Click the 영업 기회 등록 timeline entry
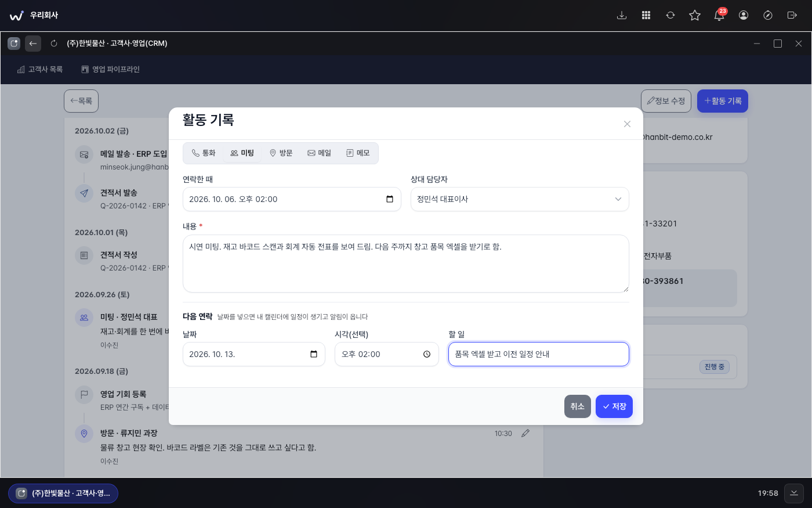This screenshot has height=508, width=812. click(123, 394)
